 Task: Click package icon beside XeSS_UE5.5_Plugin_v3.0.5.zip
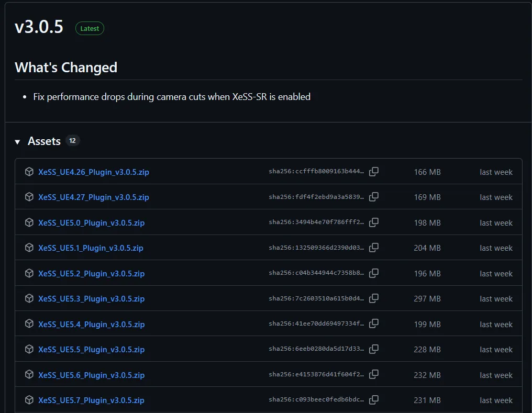[x=29, y=349]
